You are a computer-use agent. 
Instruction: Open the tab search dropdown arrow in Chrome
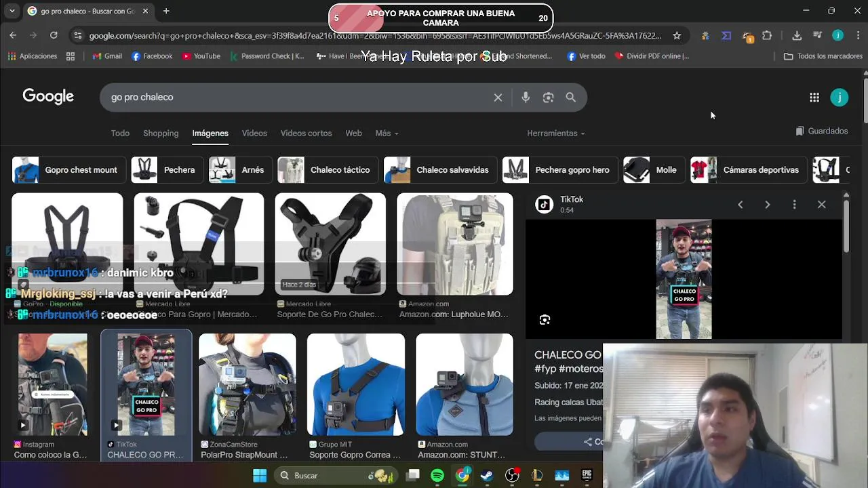[x=12, y=11]
